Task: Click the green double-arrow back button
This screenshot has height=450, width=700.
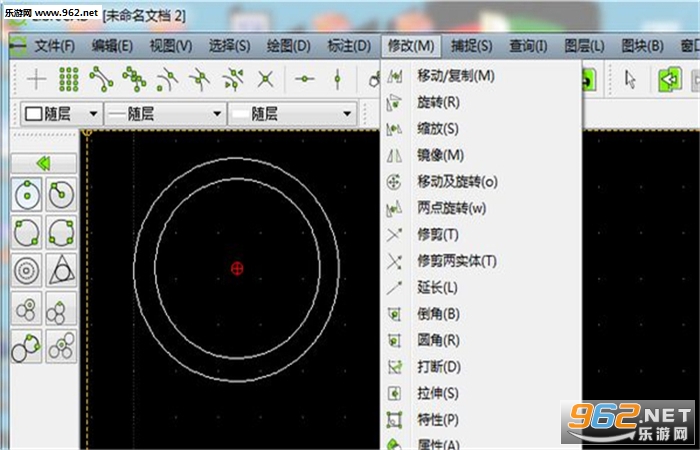Action: (x=44, y=163)
